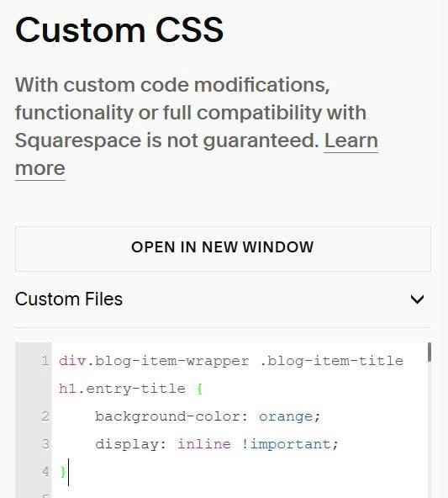Click the Custom CSS heading

click(x=119, y=29)
